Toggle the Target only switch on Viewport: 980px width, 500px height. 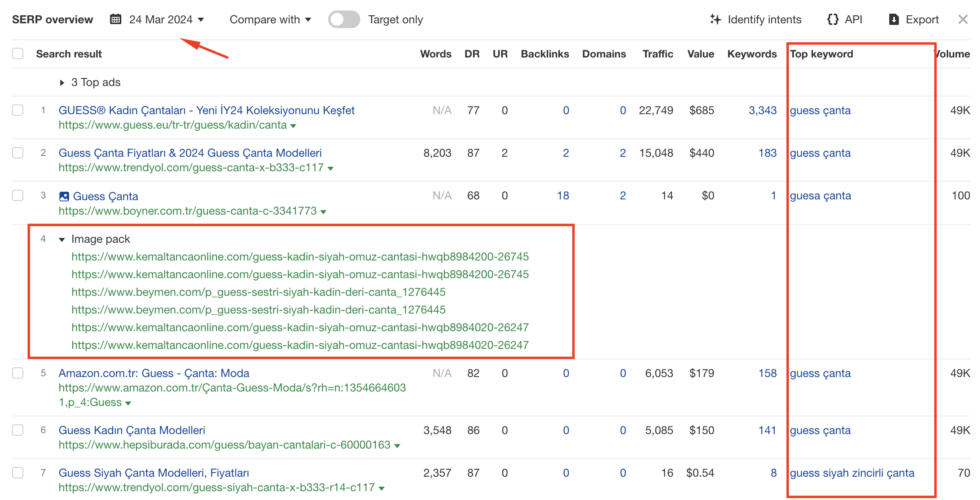coord(343,19)
